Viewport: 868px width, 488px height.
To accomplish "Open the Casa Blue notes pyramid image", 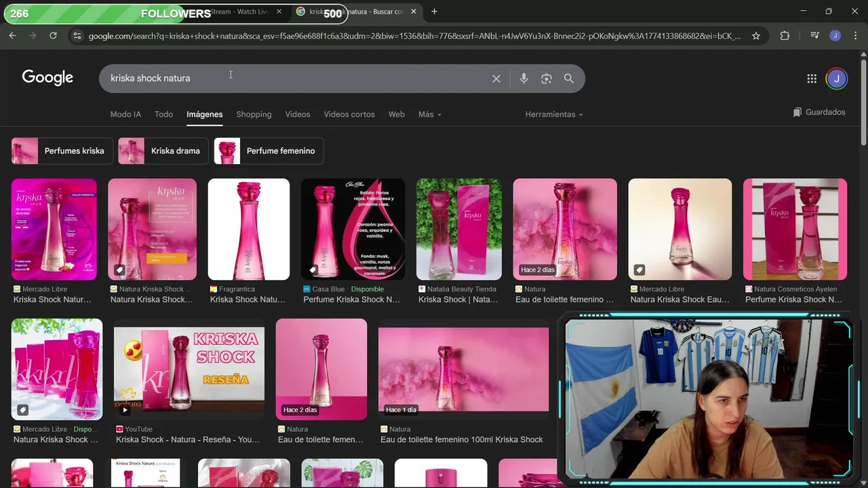I will [353, 229].
